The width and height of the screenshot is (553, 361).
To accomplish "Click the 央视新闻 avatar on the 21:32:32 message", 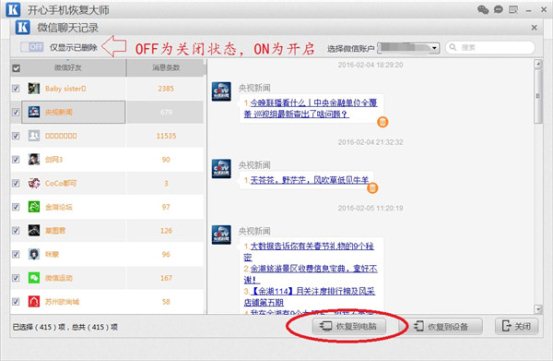I will 221,169.
